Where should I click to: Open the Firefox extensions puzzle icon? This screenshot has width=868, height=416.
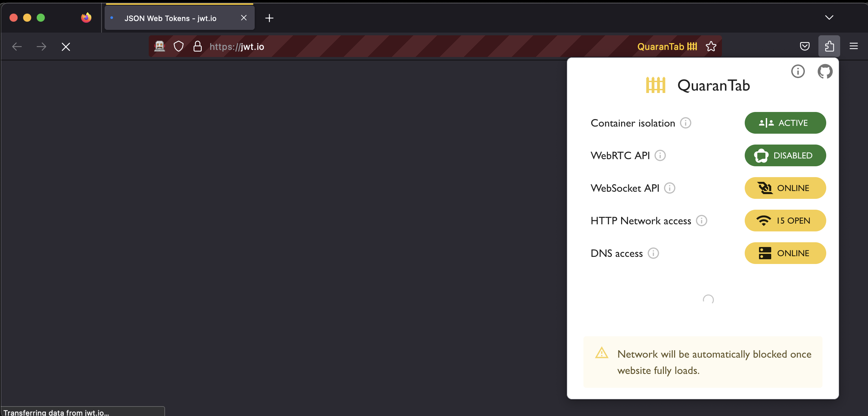click(829, 46)
